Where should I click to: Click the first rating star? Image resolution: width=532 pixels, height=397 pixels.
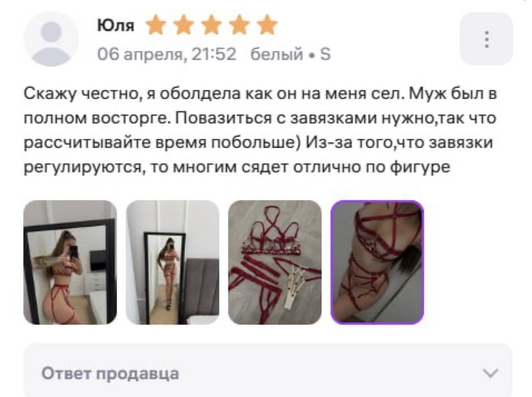click(156, 25)
